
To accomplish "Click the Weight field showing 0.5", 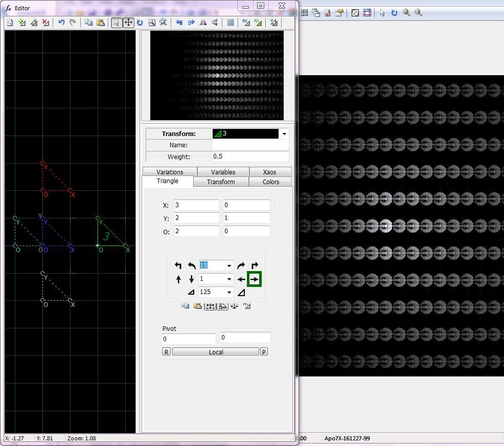I will click(x=250, y=157).
